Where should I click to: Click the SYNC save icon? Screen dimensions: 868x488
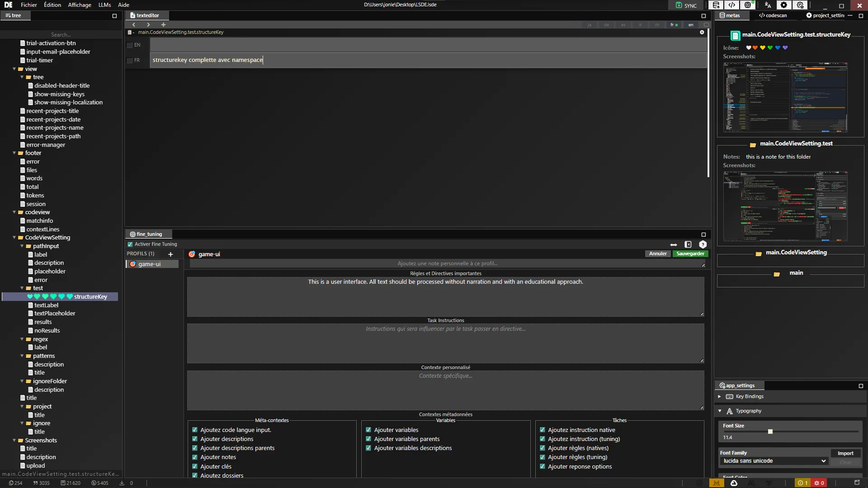point(679,5)
